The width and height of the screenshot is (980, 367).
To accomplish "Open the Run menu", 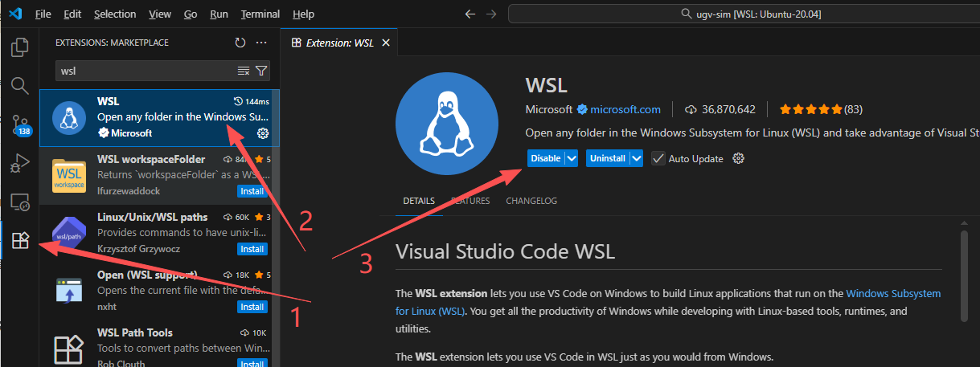I will pyautogui.click(x=219, y=14).
